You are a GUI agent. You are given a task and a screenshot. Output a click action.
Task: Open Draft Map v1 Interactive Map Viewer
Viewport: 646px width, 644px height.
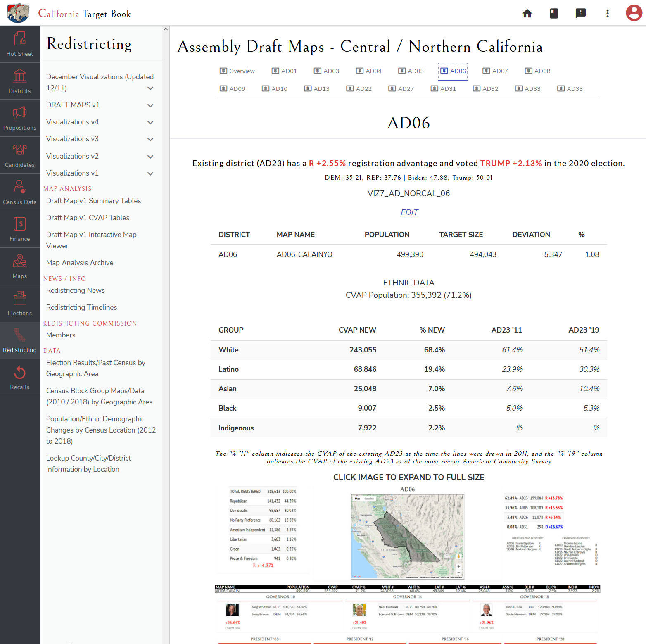click(x=91, y=240)
